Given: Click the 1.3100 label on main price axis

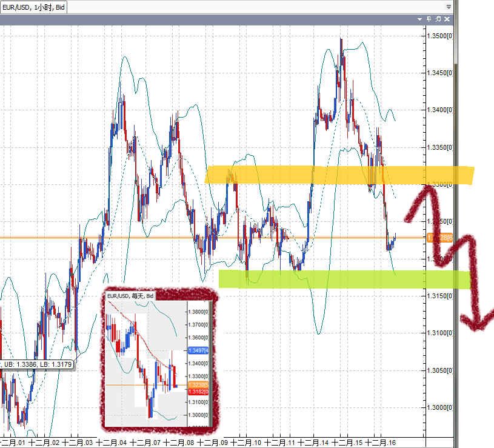Looking at the screenshot, I should [x=440, y=333].
